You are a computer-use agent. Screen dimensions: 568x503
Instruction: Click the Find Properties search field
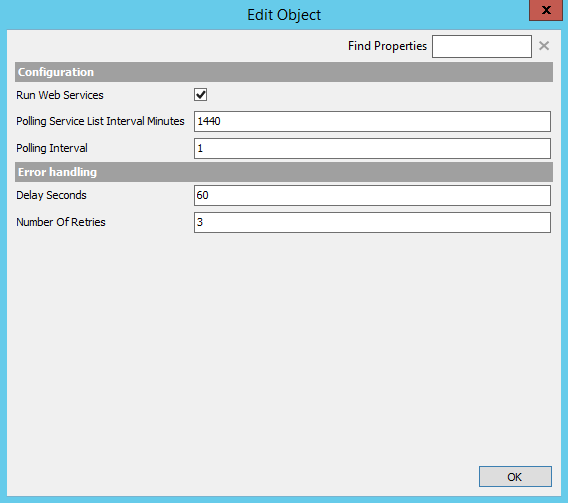(x=482, y=46)
